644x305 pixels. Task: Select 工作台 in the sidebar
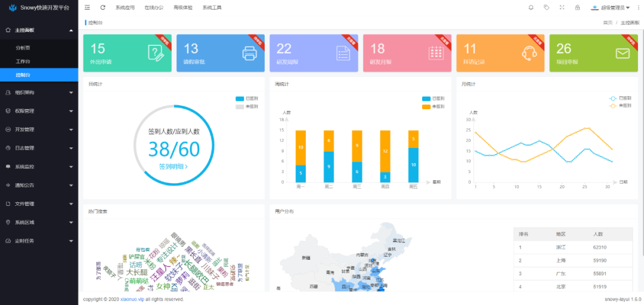click(23, 61)
